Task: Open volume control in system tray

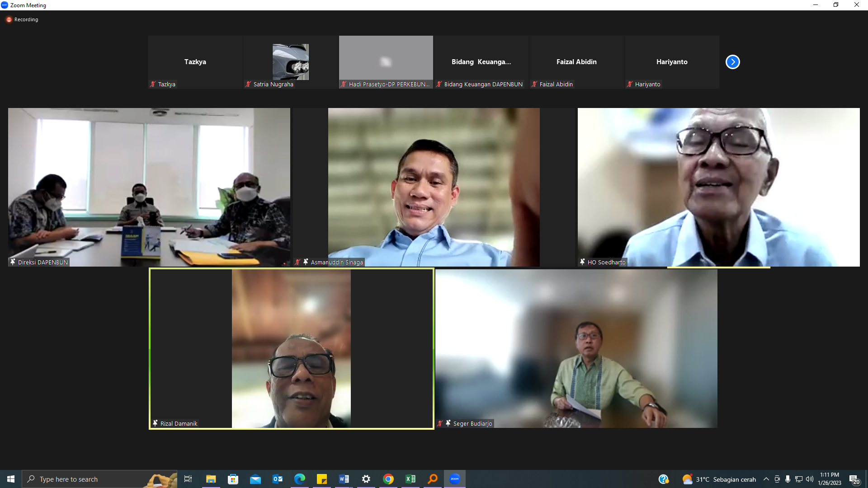Action: point(809,479)
